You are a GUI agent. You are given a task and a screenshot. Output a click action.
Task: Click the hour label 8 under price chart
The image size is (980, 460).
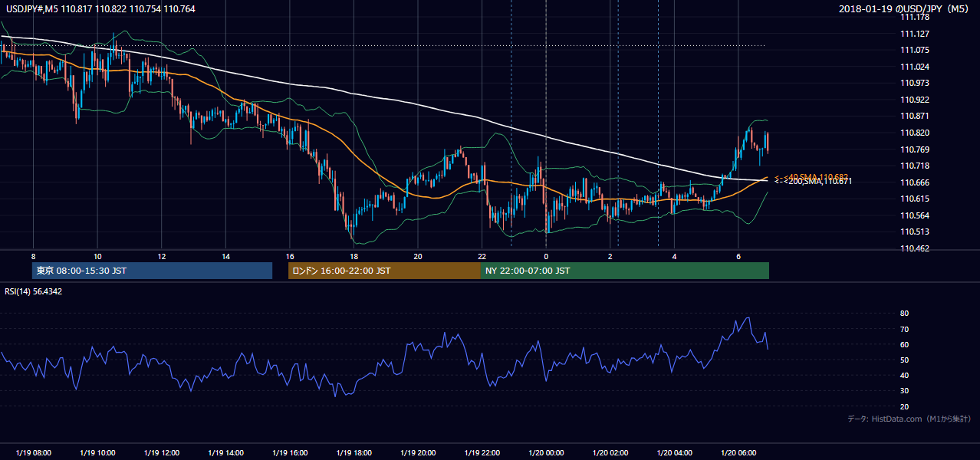33,256
